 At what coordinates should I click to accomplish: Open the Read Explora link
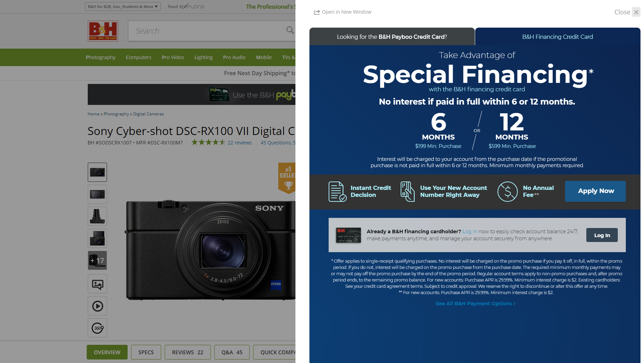click(186, 6)
